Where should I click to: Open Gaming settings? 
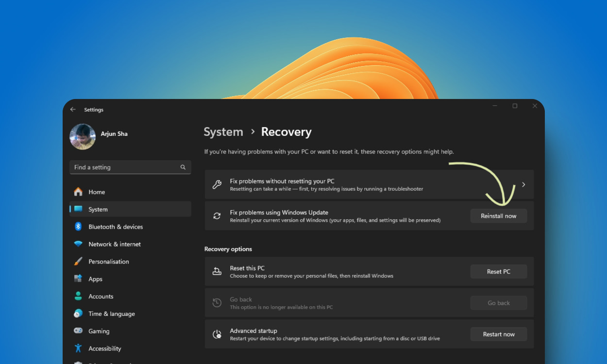tap(130, 331)
